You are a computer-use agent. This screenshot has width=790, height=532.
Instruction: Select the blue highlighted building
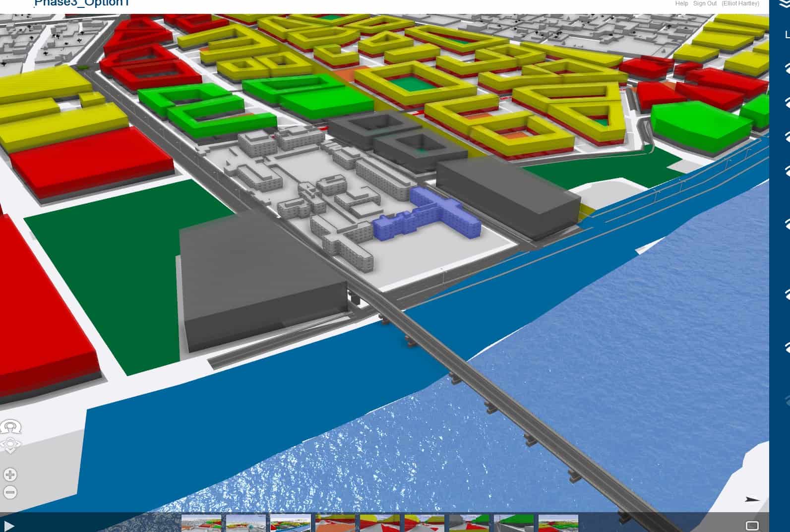pyautogui.click(x=426, y=216)
